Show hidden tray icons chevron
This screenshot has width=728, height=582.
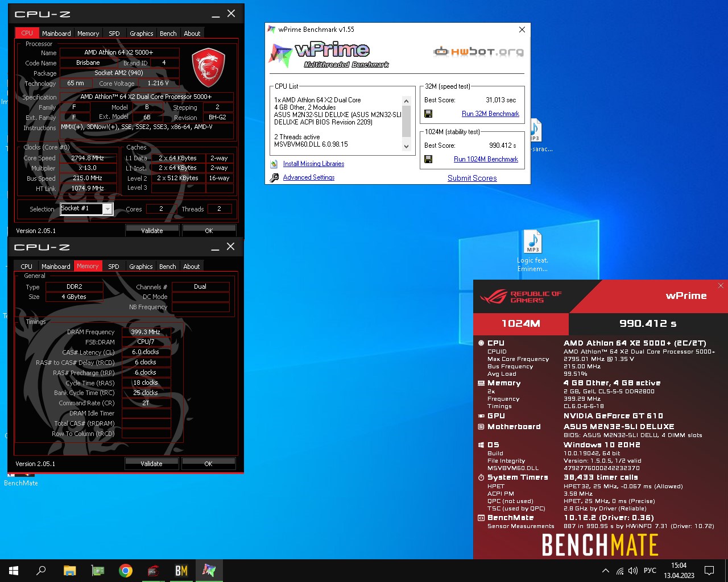tap(606, 571)
